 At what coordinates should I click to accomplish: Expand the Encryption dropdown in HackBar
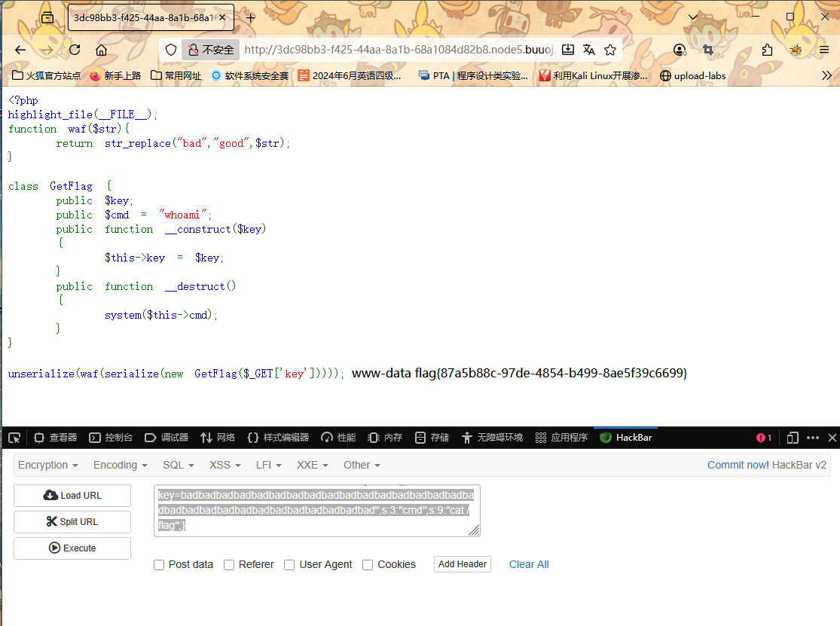click(48, 465)
